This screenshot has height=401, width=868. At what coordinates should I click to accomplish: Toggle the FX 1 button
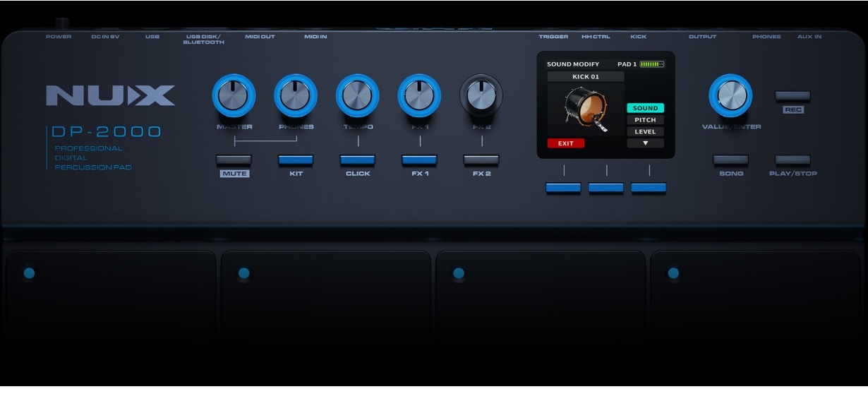pyautogui.click(x=419, y=160)
